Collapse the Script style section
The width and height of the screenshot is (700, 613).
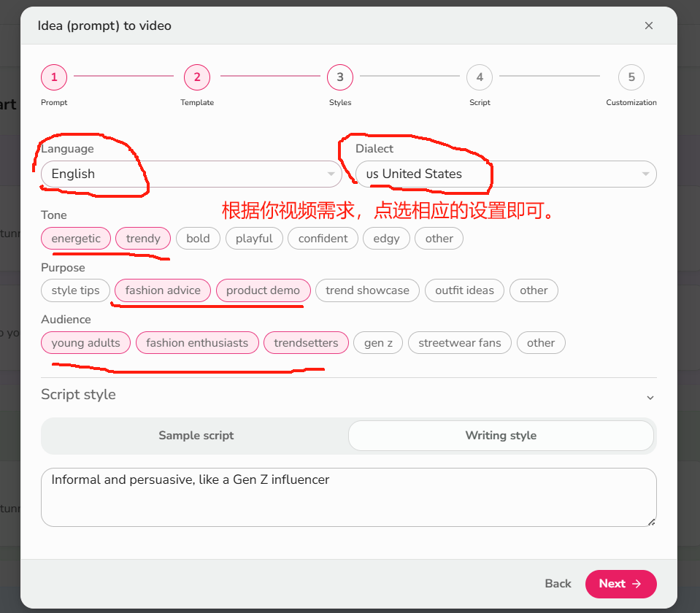649,397
